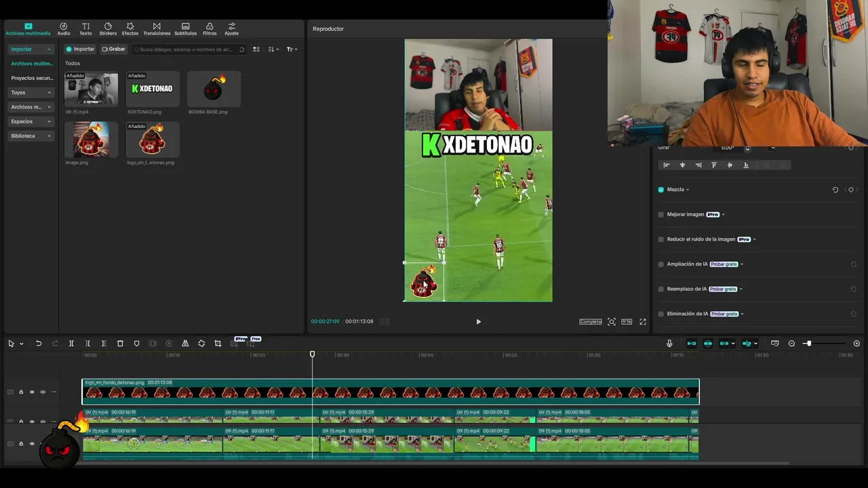Mute the logo_sin_fondo track audio
Image resolution: width=868 pixels, height=488 pixels.
43,392
